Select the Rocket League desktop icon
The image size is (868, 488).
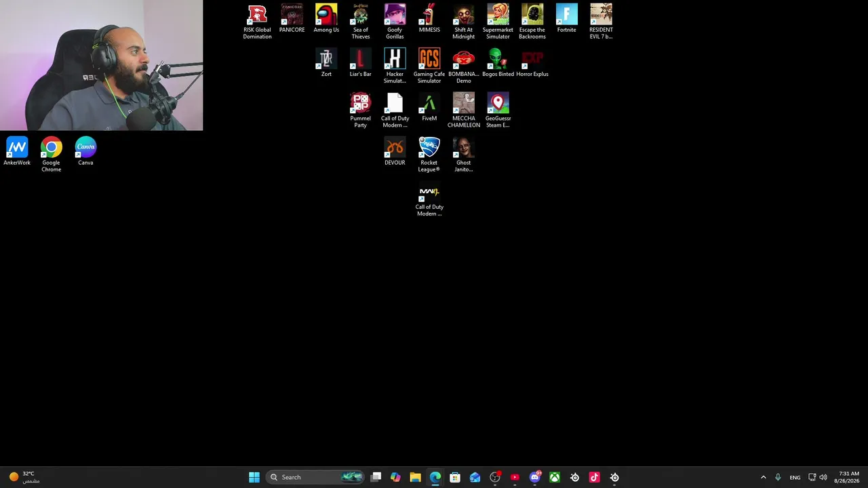point(429,155)
